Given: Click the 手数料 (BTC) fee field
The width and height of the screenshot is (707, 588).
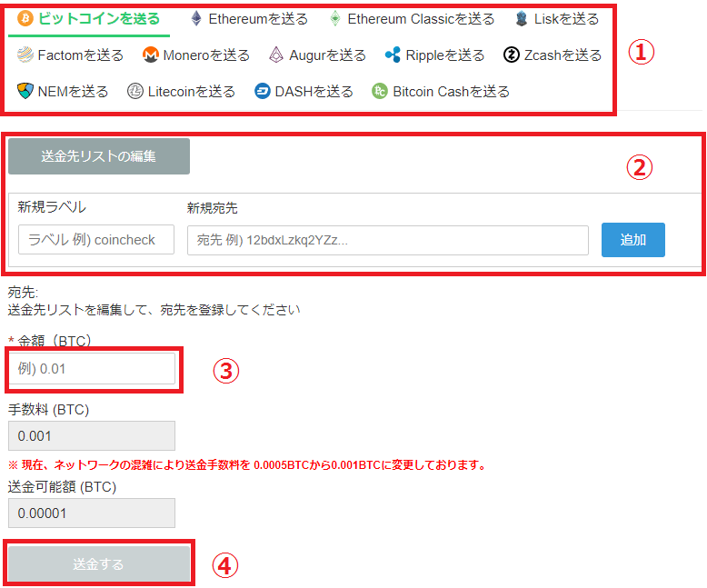Looking at the screenshot, I should [x=92, y=435].
